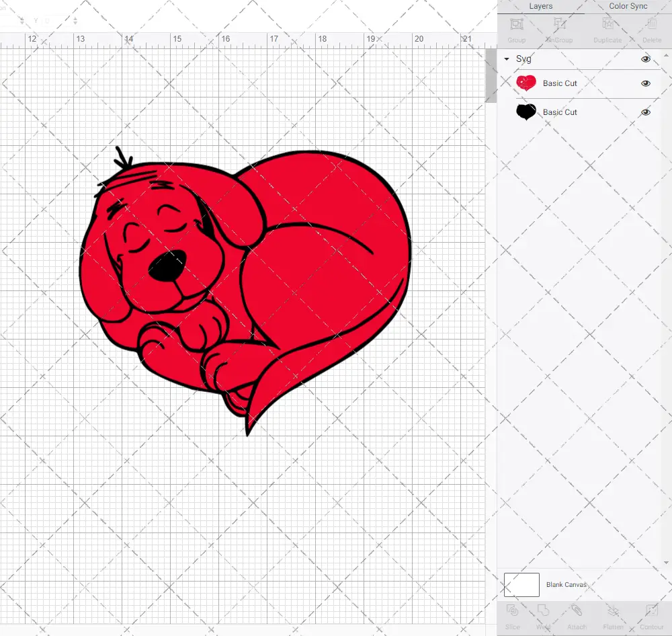Click the Y position stepper arrows
This screenshot has height=636, width=672.
[75, 21]
